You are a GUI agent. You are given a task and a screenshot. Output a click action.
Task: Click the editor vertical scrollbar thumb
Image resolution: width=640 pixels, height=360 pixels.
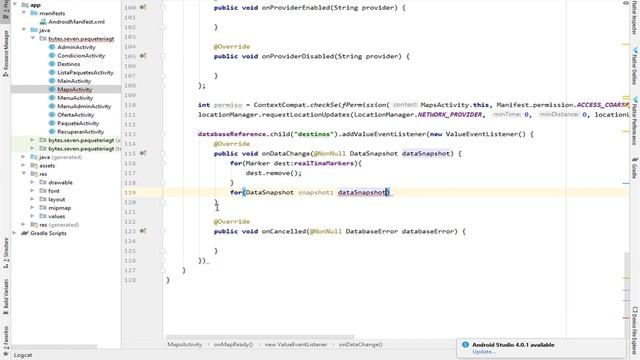(x=627, y=294)
